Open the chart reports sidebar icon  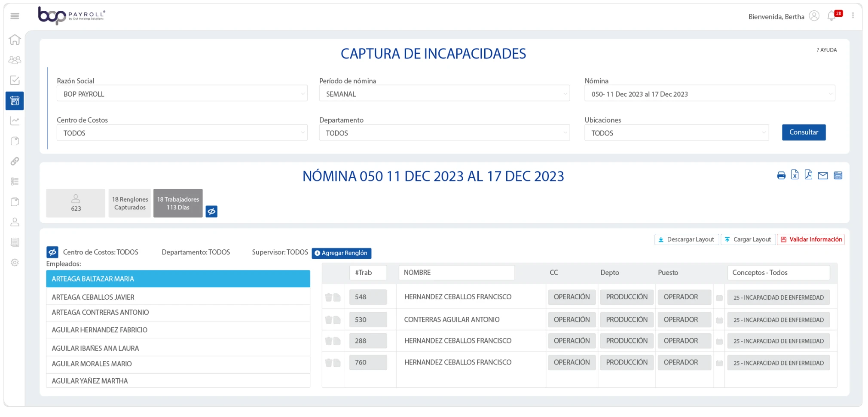15,121
